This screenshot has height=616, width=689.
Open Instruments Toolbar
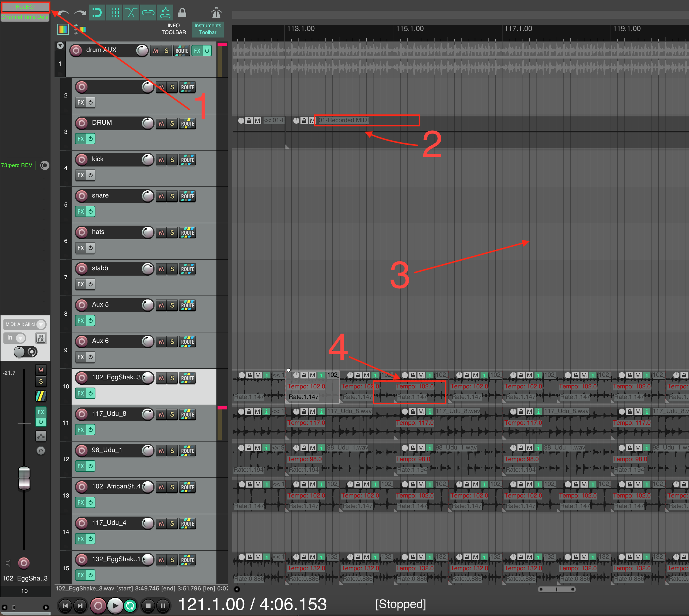208,29
